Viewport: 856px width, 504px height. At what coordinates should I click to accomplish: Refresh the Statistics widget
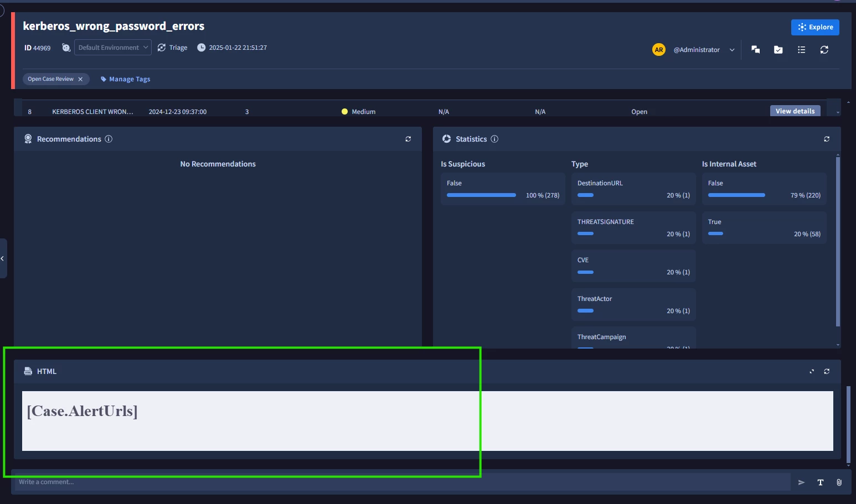click(x=827, y=139)
